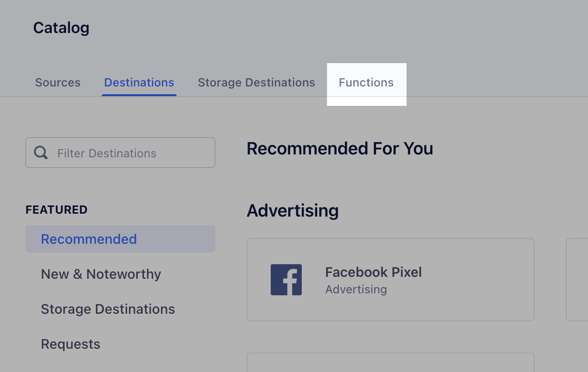Open the card below Facebook Pixel
The height and width of the screenshot is (372, 588).
click(x=391, y=362)
